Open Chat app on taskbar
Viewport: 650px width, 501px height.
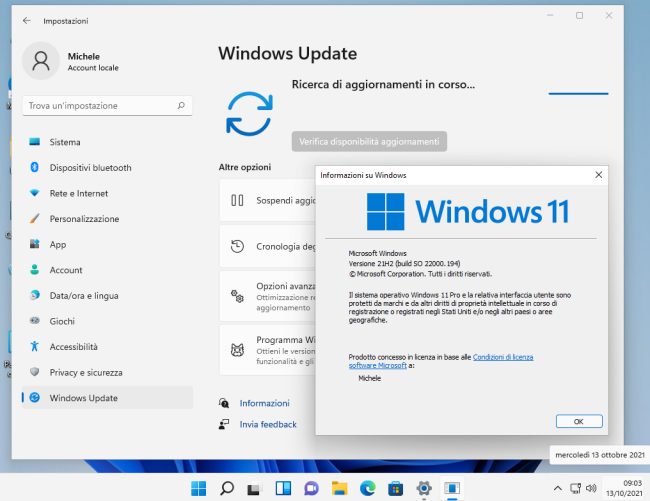click(x=311, y=488)
